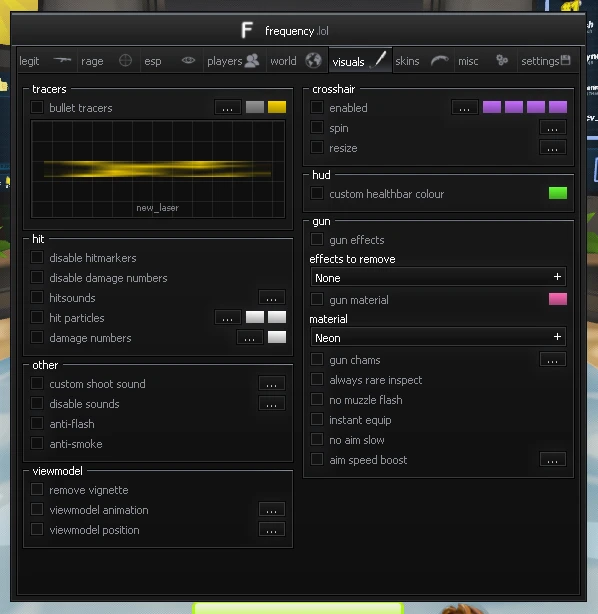Click the new_laser tracer preview

tap(158, 169)
